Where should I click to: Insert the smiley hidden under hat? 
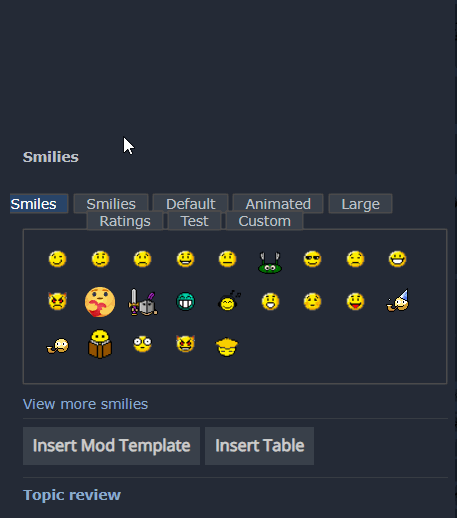tap(227, 347)
